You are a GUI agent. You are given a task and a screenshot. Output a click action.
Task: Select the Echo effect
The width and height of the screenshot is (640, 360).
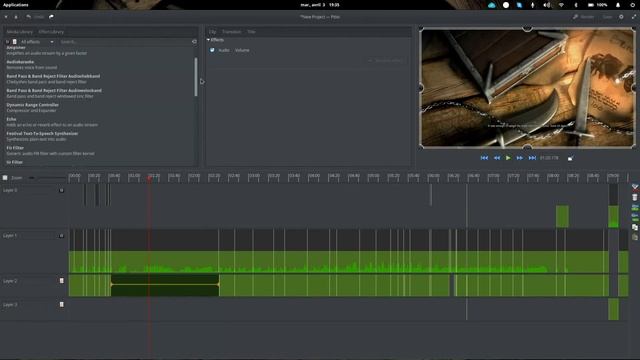coord(52,122)
